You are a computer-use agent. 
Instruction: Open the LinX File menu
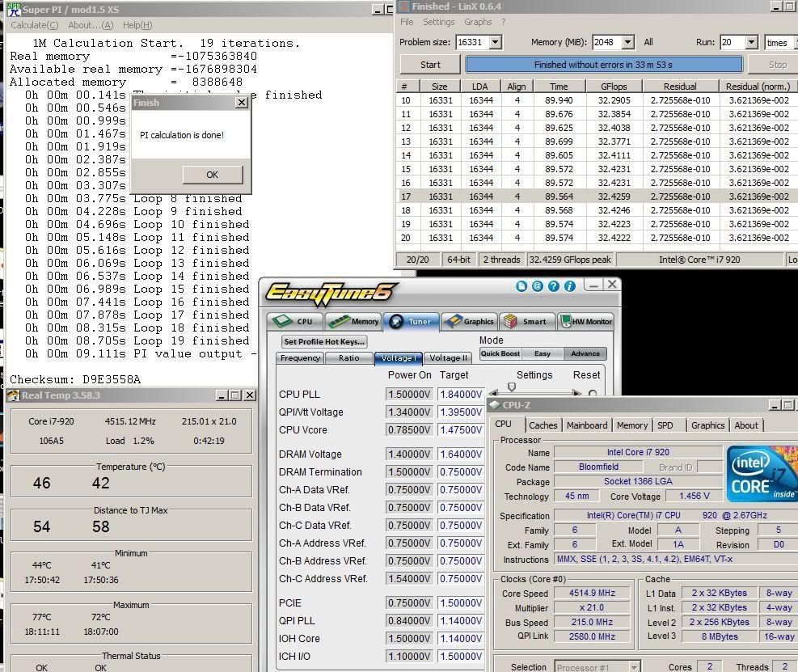pyautogui.click(x=407, y=22)
